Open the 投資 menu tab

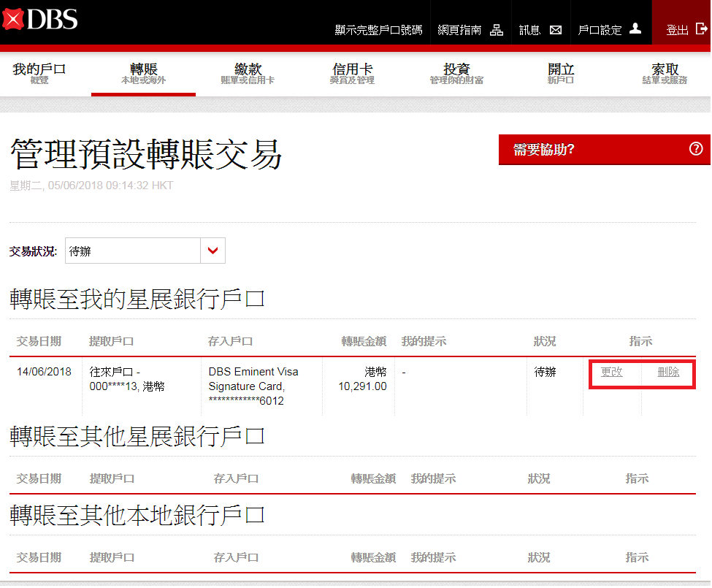456,73
